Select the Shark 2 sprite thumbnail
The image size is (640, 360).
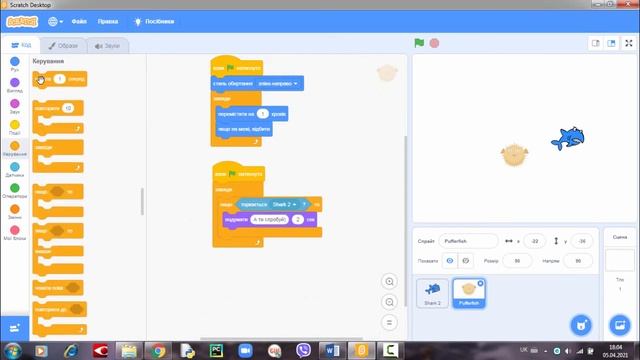click(432, 293)
